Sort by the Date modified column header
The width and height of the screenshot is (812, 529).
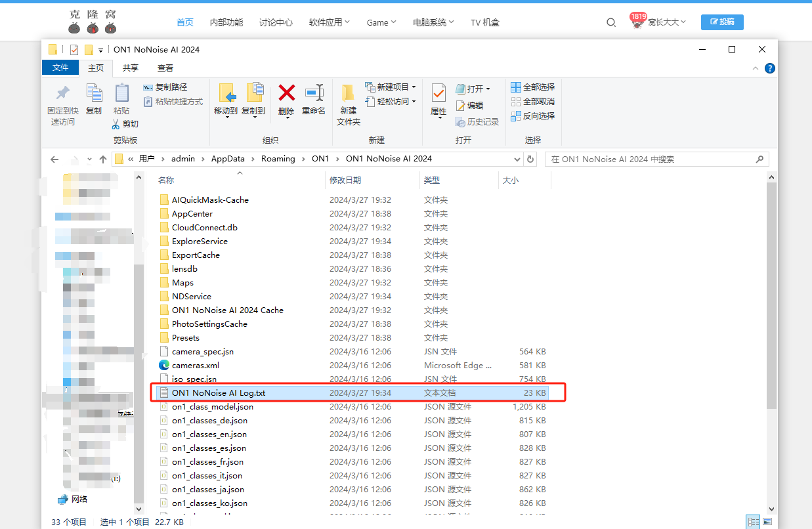click(372, 180)
